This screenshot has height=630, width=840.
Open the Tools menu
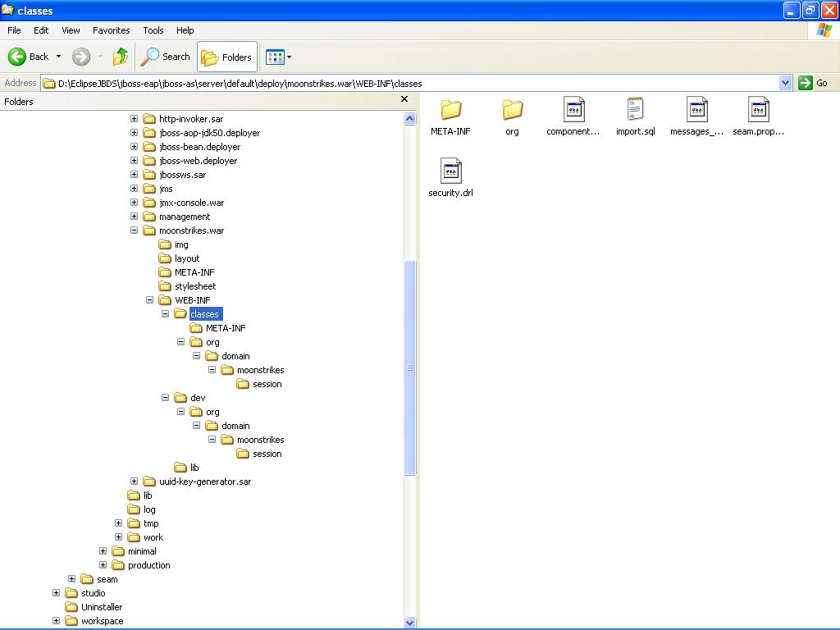[153, 30]
